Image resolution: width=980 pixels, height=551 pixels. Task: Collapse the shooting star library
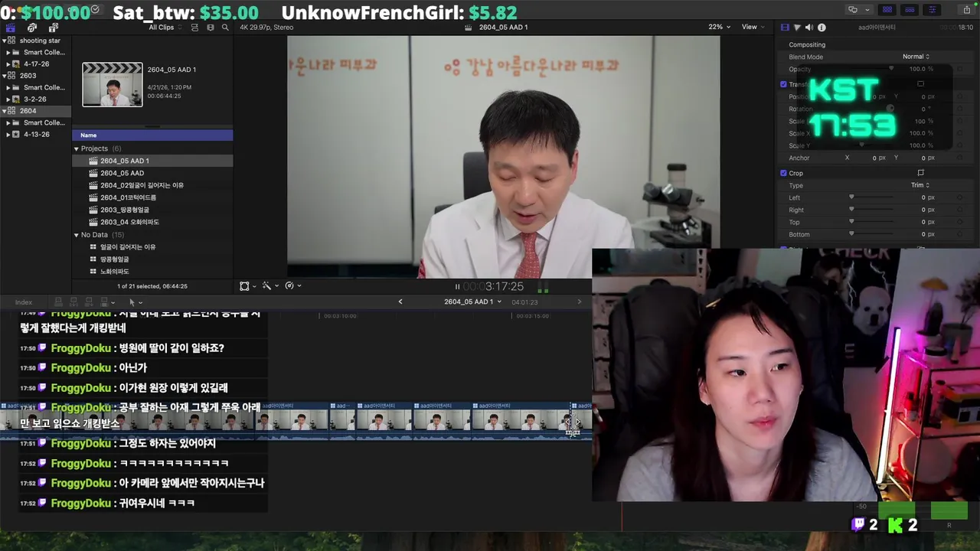click(5, 41)
